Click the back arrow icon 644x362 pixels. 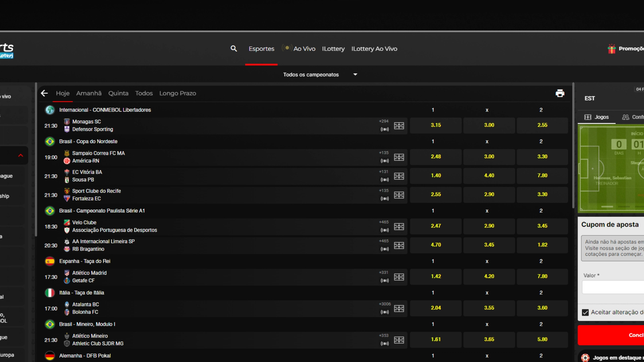pyautogui.click(x=44, y=93)
